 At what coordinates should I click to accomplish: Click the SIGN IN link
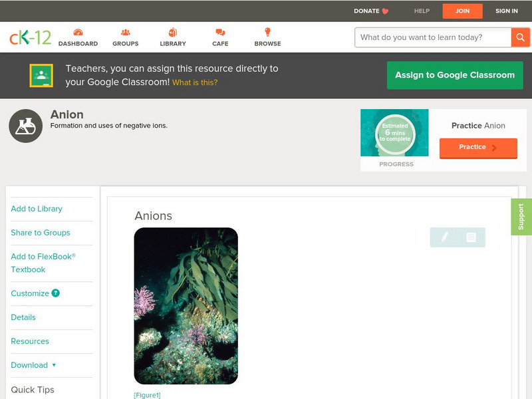tap(507, 11)
